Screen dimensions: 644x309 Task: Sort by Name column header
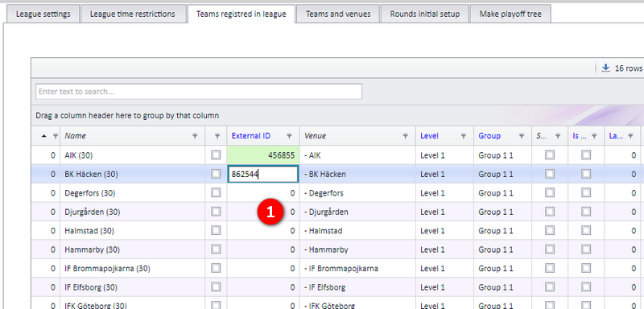click(75, 136)
